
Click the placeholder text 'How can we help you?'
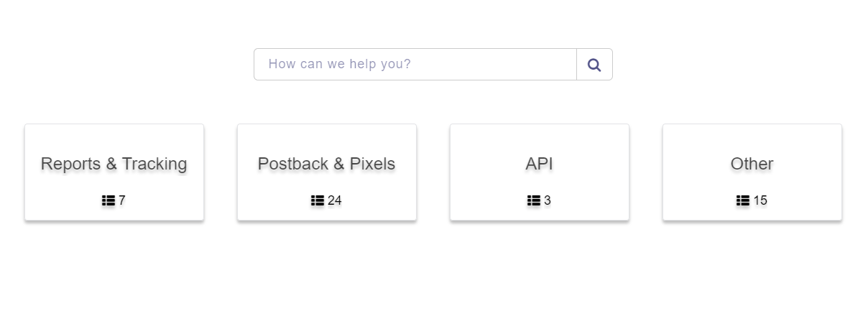[340, 64]
